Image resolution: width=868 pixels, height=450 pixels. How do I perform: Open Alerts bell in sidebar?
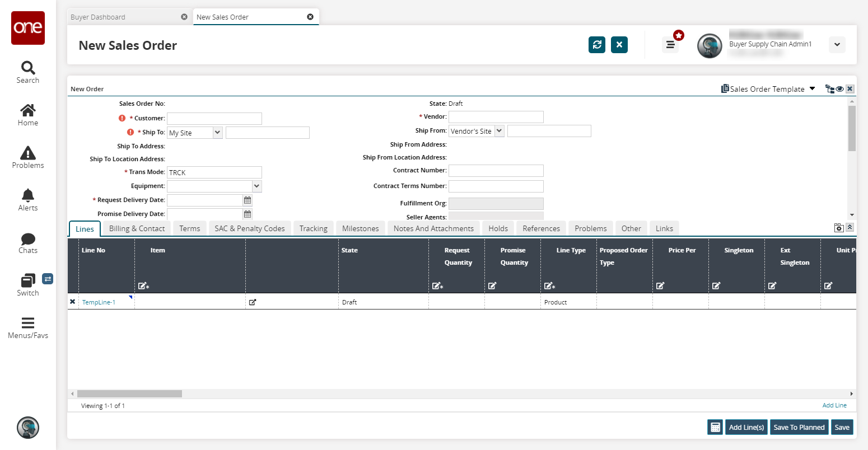28,200
